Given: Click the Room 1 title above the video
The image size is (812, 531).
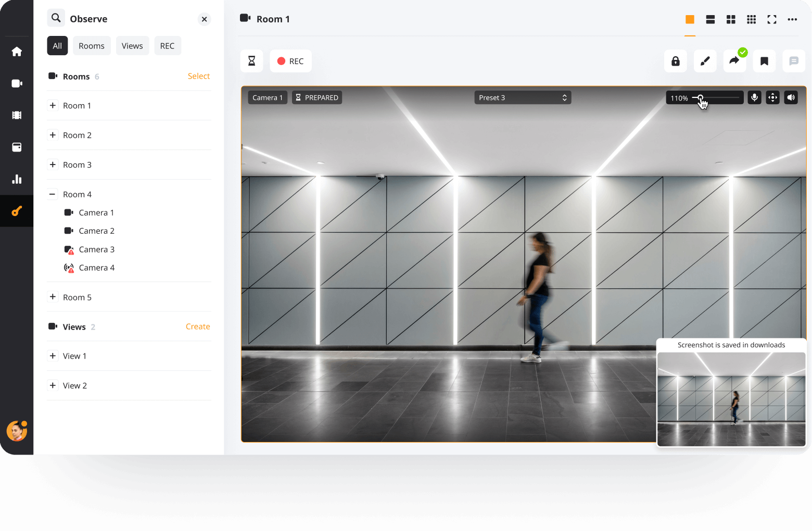Looking at the screenshot, I should coord(273,19).
